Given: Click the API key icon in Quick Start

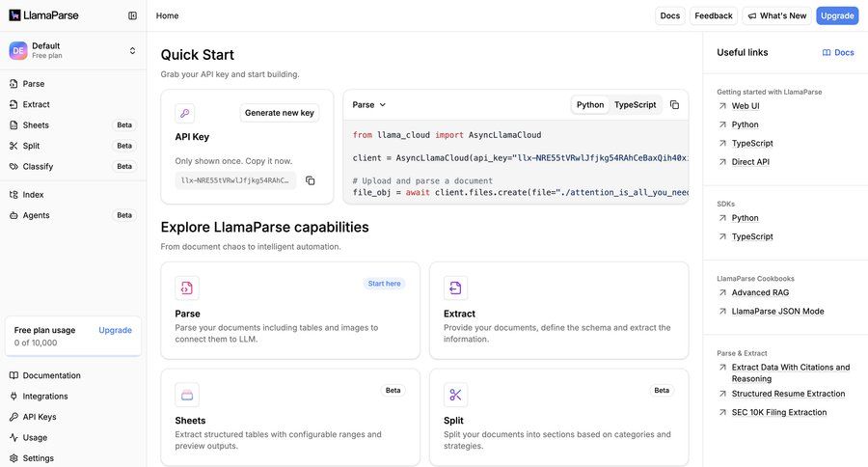Looking at the screenshot, I should pyautogui.click(x=185, y=113).
